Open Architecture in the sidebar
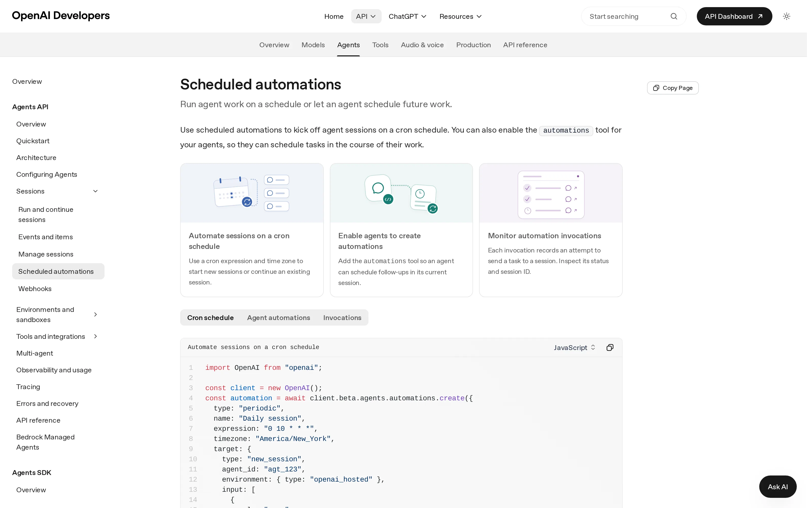 pos(36,157)
